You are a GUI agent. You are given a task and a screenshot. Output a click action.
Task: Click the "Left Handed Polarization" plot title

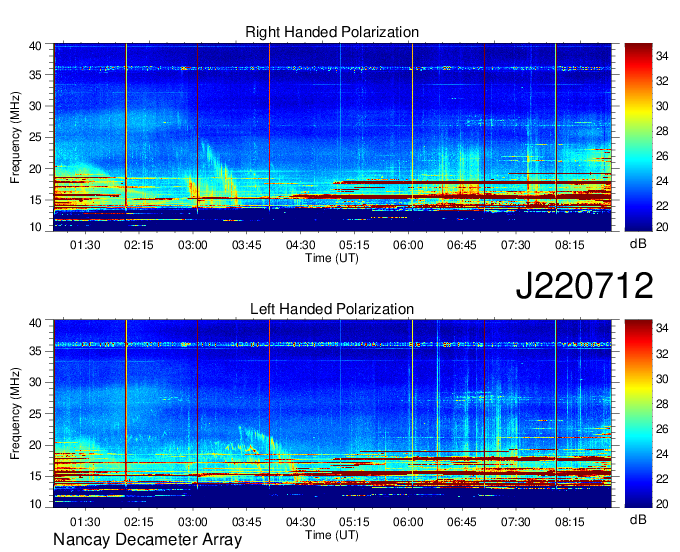(x=332, y=309)
